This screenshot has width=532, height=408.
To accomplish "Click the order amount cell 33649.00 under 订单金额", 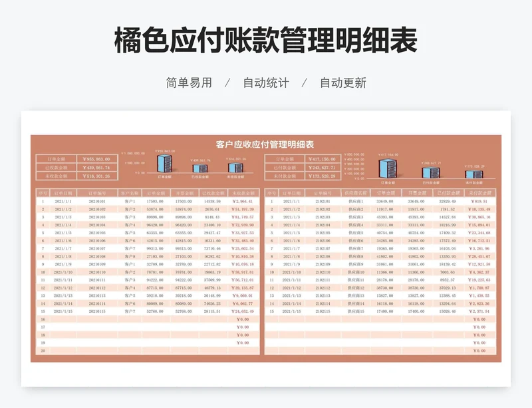I will (385, 202).
